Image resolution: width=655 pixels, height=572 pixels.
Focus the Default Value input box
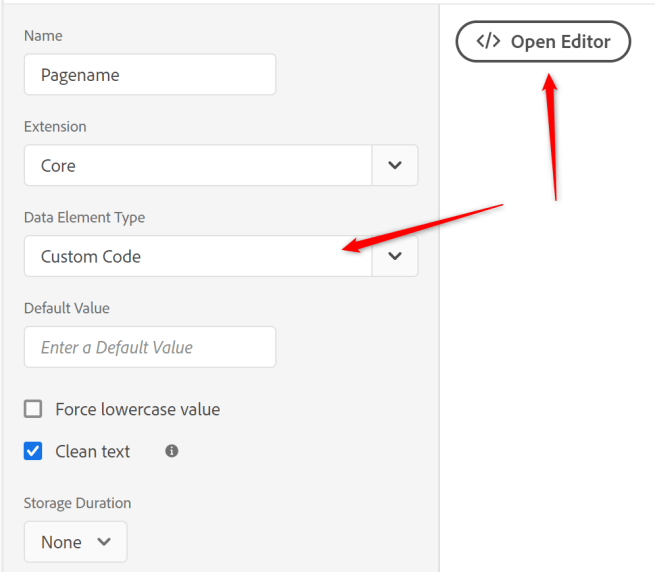click(x=150, y=347)
